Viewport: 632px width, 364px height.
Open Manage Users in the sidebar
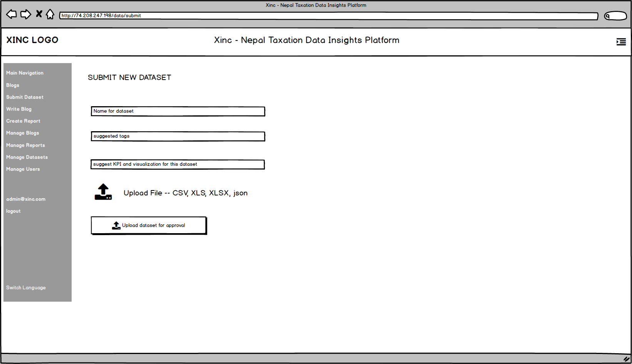pos(23,169)
